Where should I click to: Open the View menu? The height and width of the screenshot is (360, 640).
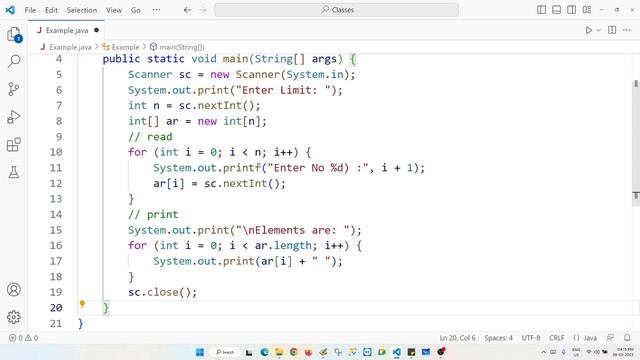[x=114, y=10]
